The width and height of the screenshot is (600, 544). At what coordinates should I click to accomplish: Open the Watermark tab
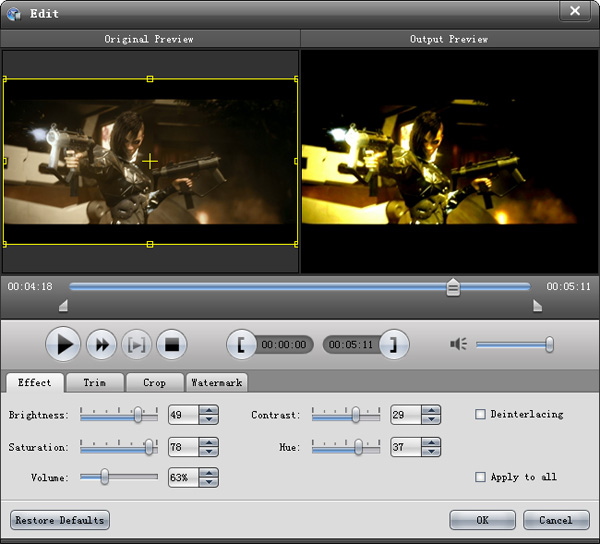pyautogui.click(x=217, y=383)
